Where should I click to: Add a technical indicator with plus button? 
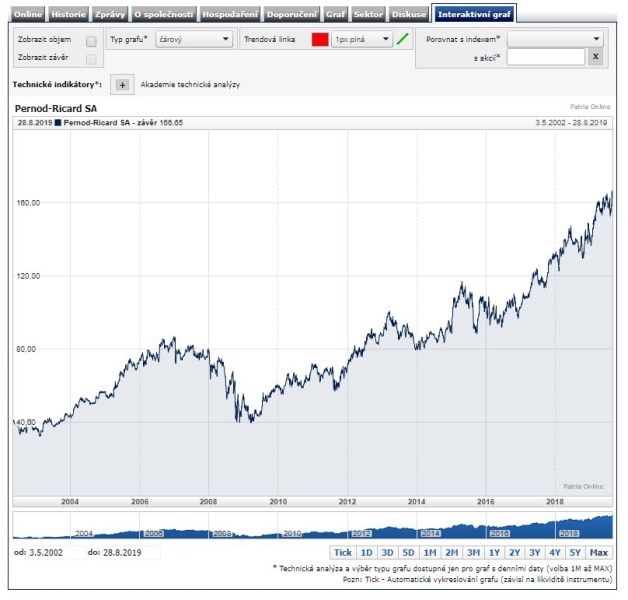tap(122, 86)
